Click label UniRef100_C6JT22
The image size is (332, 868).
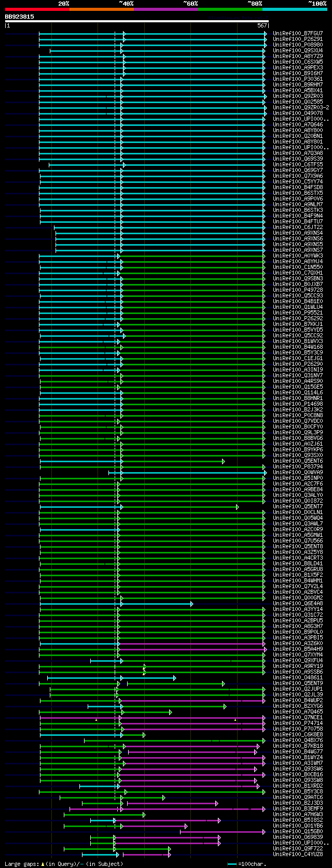tap(298, 227)
